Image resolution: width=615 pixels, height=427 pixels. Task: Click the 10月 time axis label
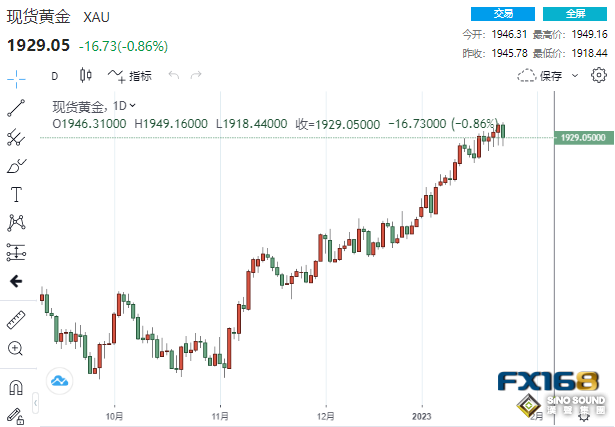(114, 416)
